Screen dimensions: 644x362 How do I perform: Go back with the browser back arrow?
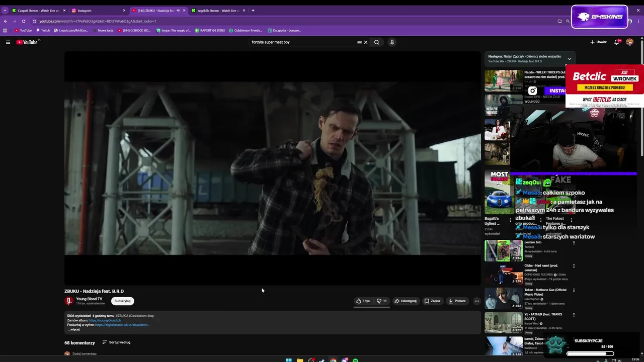click(6, 21)
